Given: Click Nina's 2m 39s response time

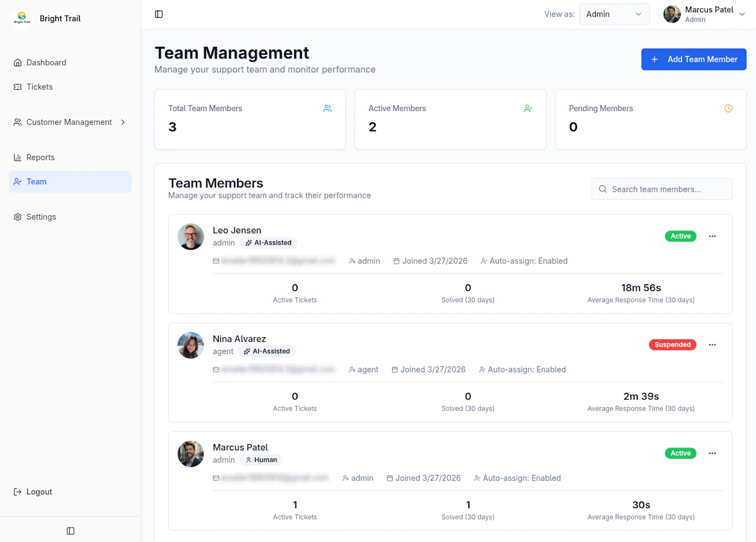Looking at the screenshot, I should (641, 397).
